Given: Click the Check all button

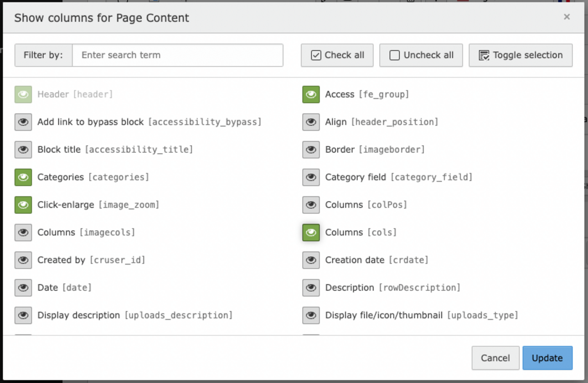Looking at the screenshot, I should [x=337, y=55].
